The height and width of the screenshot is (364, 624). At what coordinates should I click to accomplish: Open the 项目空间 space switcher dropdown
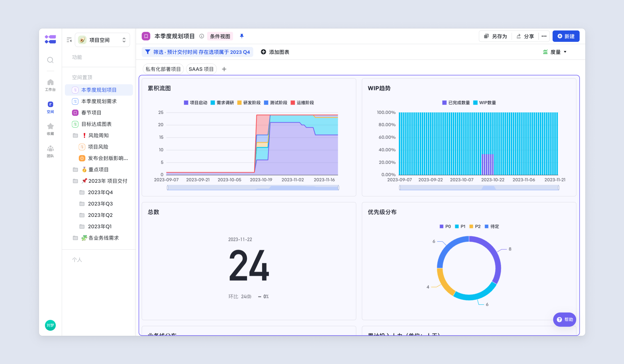pyautogui.click(x=102, y=40)
